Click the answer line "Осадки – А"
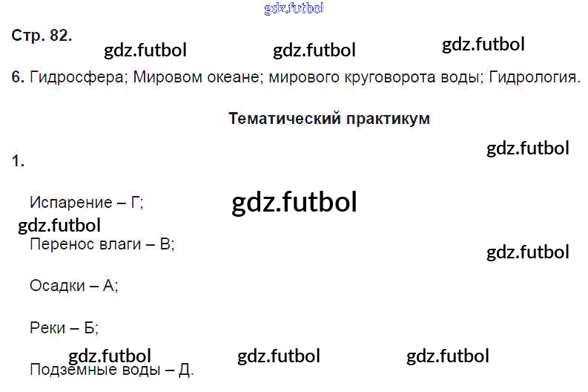The width and height of the screenshot is (588, 392). [73, 285]
